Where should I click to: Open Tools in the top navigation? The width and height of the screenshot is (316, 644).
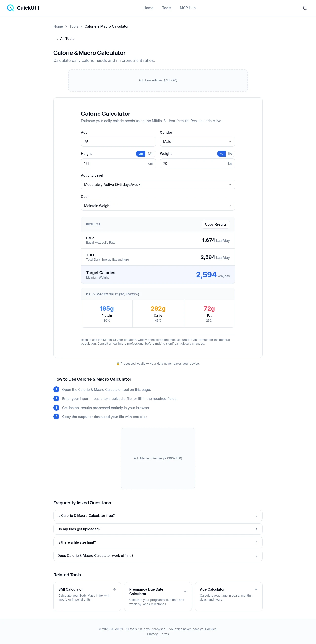(166, 8)
